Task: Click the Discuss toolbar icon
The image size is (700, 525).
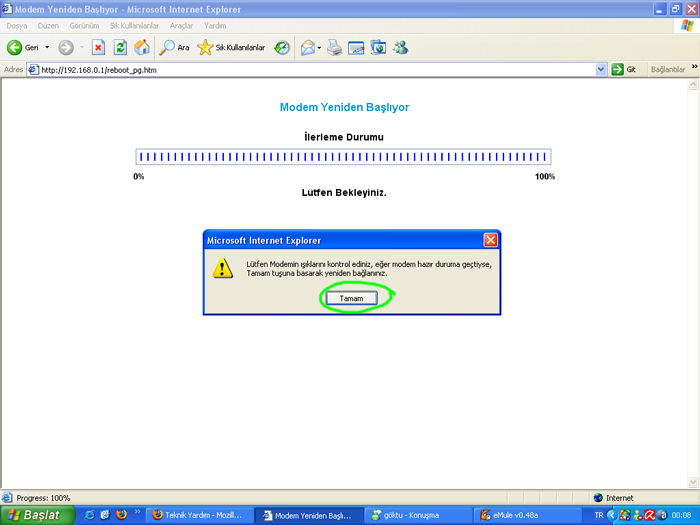Action: click(x=378, y=47)
